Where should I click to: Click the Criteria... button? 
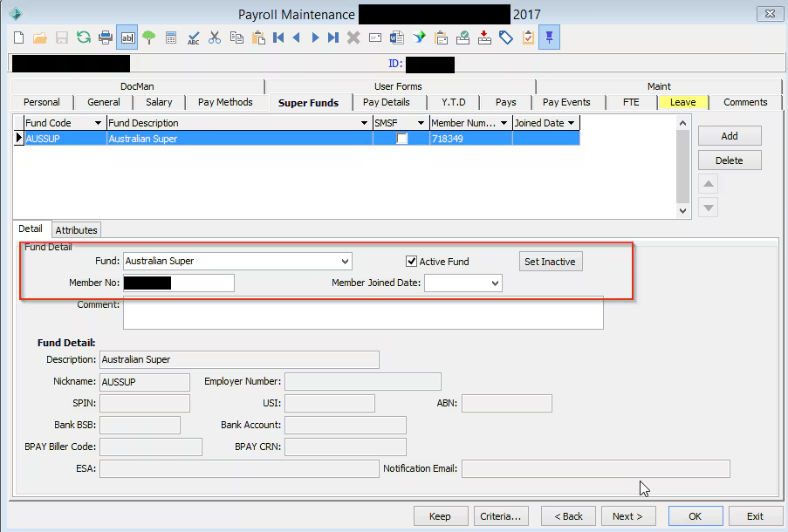(501, 516)
